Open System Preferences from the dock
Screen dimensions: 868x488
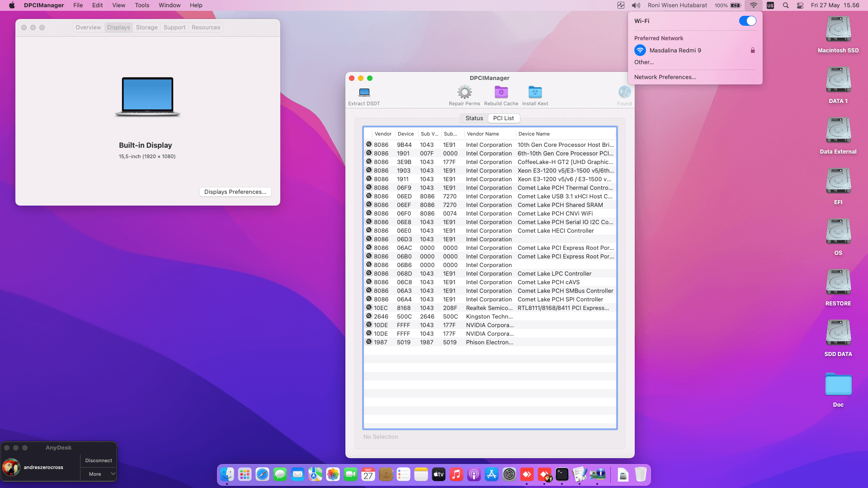click(x=509, y=474)
